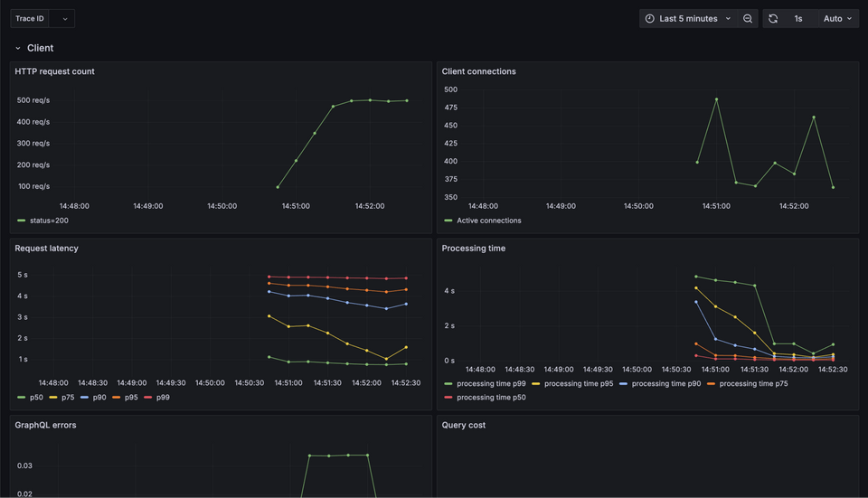The image size is (868, 498).
Task: Toggle processing time p99 legend series
Action: point(491,383)
